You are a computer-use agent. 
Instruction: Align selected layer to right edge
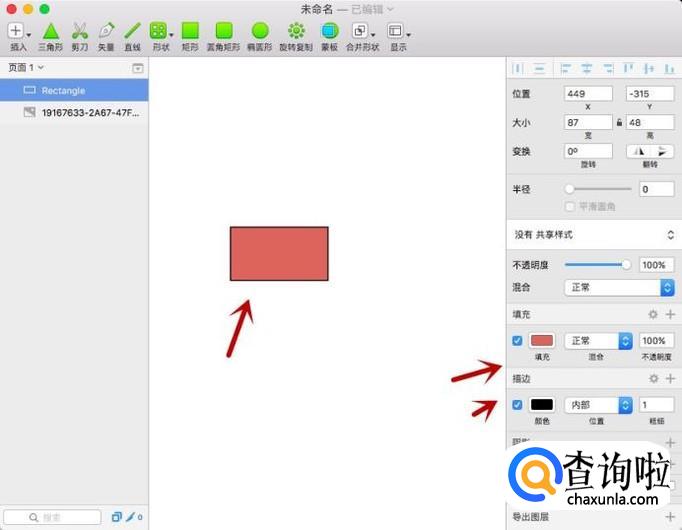pyautogui.click(x=608, y=68)
